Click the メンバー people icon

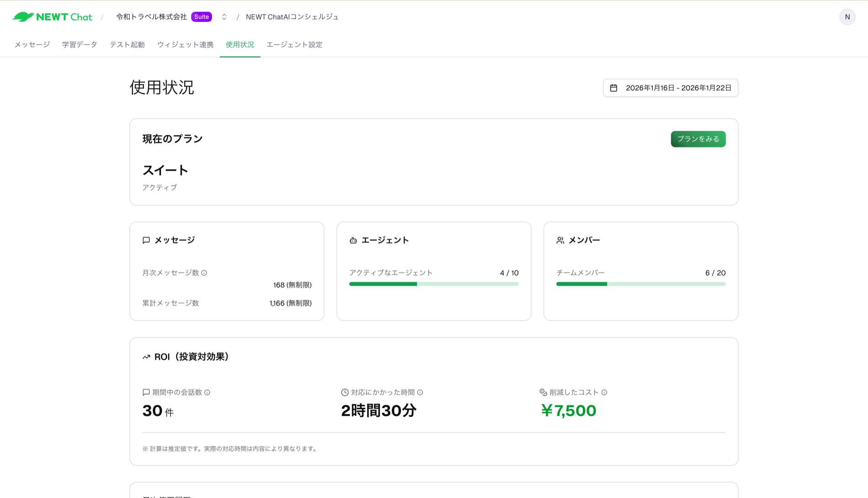(x=560, y=240)
